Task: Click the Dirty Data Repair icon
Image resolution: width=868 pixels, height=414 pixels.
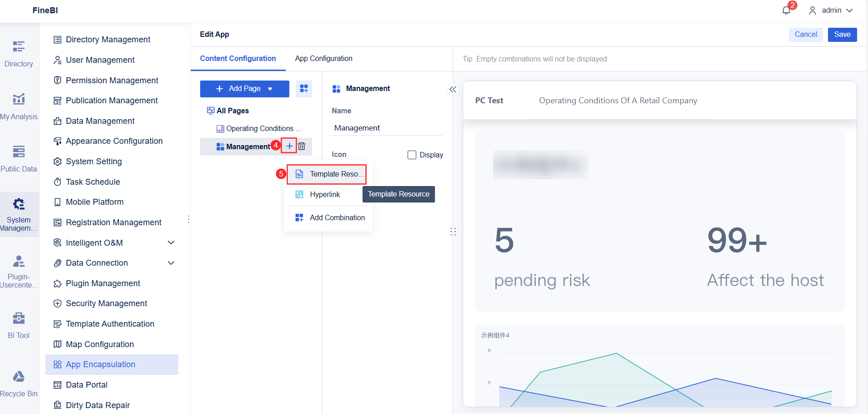Action: pos(57,405)
